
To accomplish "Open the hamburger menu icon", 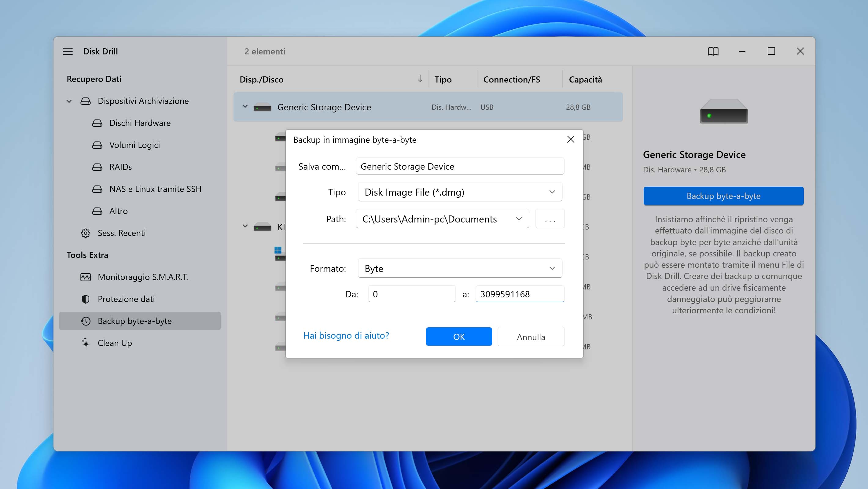I will (x=68, y=51).
